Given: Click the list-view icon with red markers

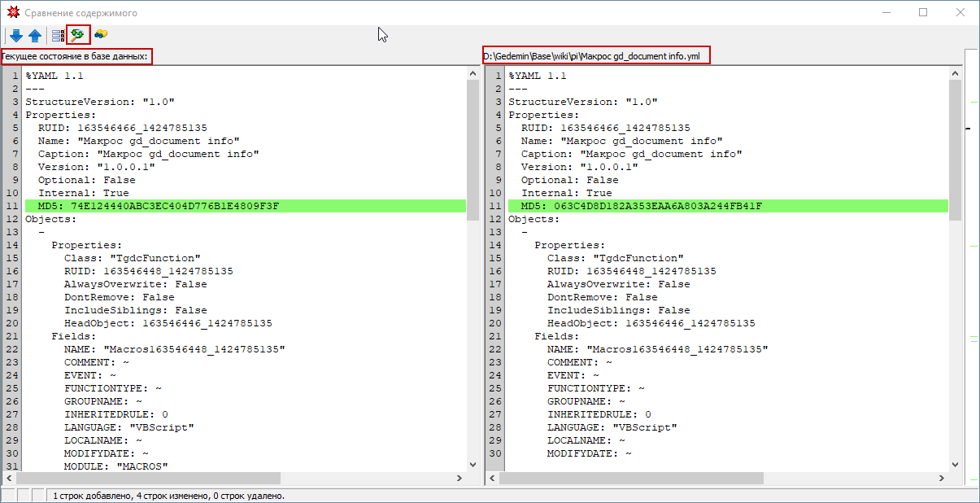Looking at the screenshot, I should pos(58,35).
